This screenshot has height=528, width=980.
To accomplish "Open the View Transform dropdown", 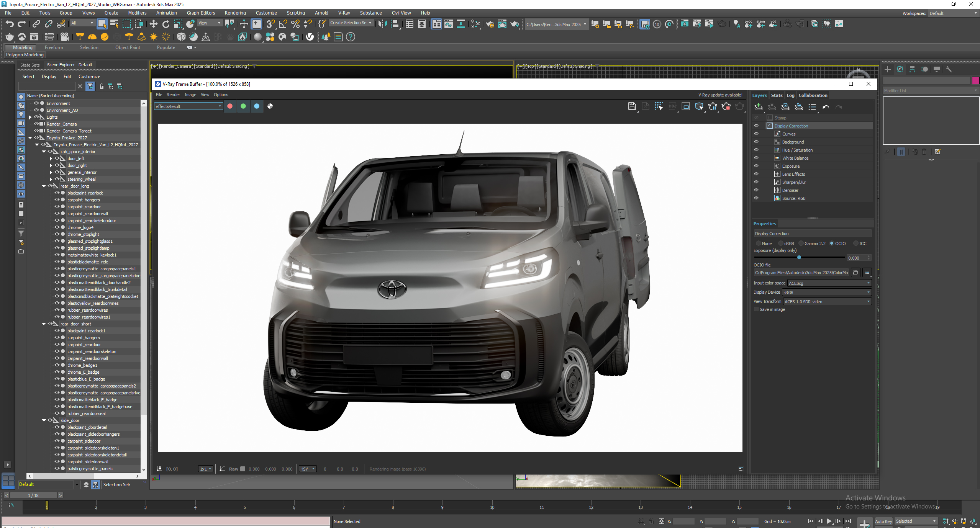I will pos(828,302).
